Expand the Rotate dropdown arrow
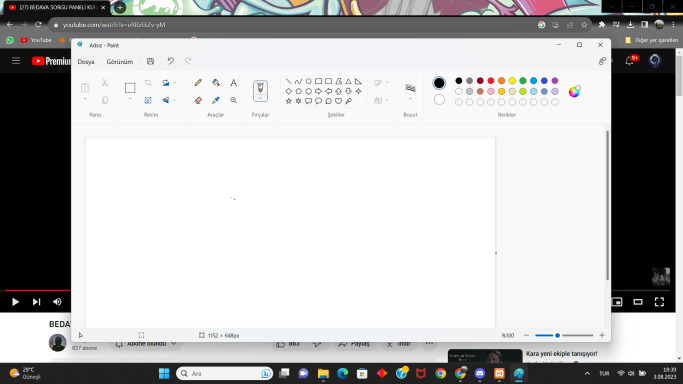The width and height of the screenshot is (683, 384). coord(175,83)
